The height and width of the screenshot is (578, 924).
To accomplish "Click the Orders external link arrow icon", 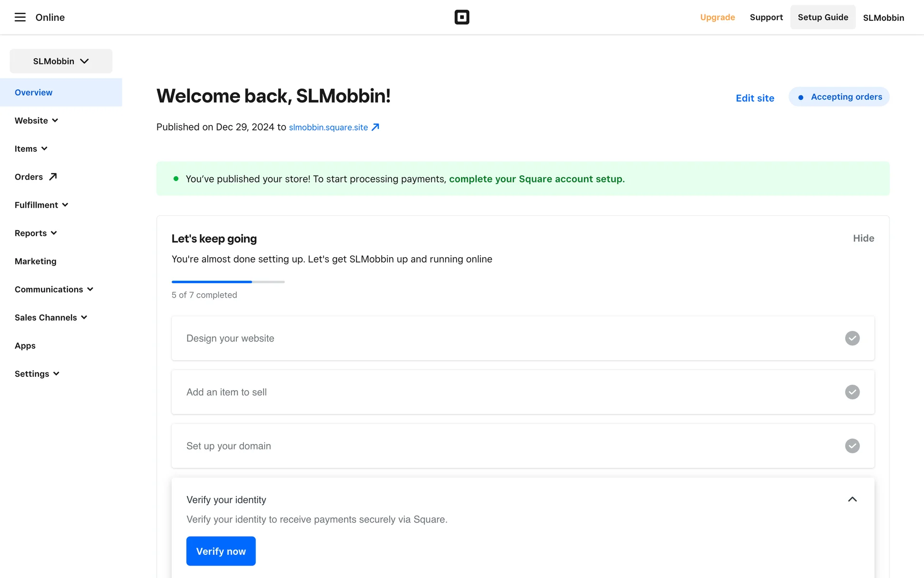I will 53,177.
